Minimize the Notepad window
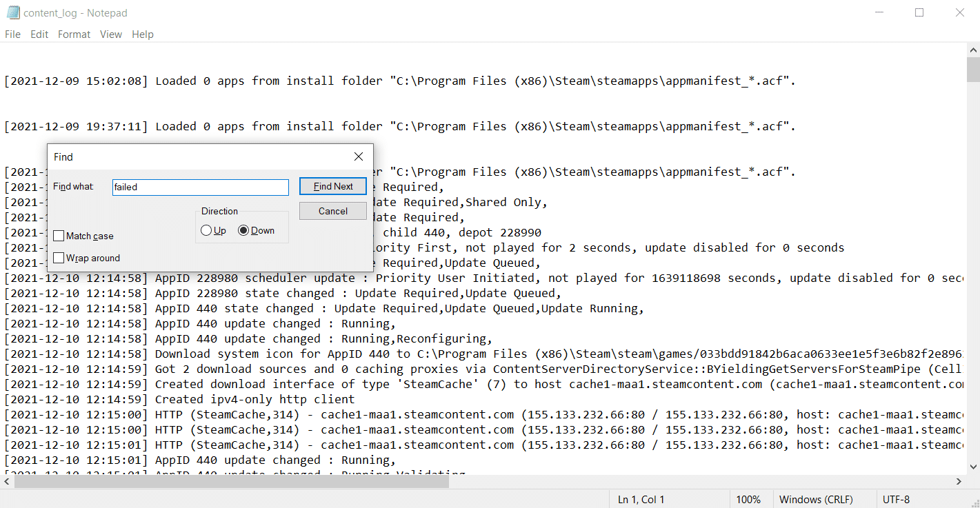 tap(879, 12)
